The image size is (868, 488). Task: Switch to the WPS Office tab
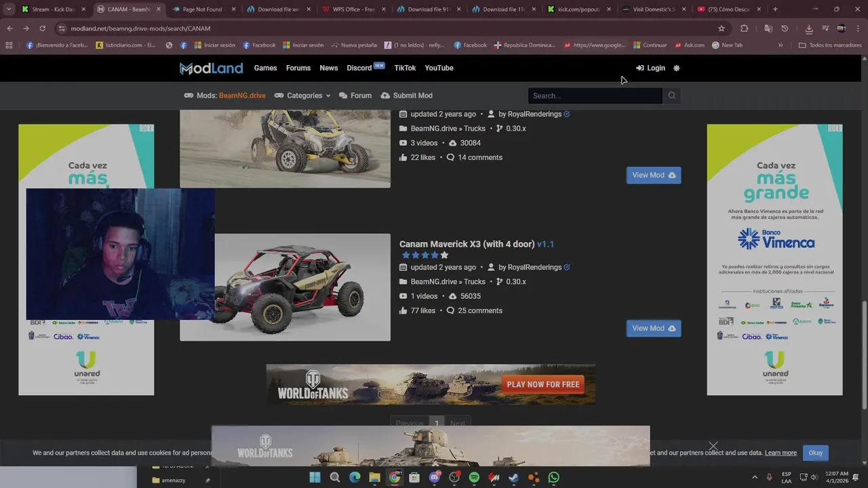[354, 9]
